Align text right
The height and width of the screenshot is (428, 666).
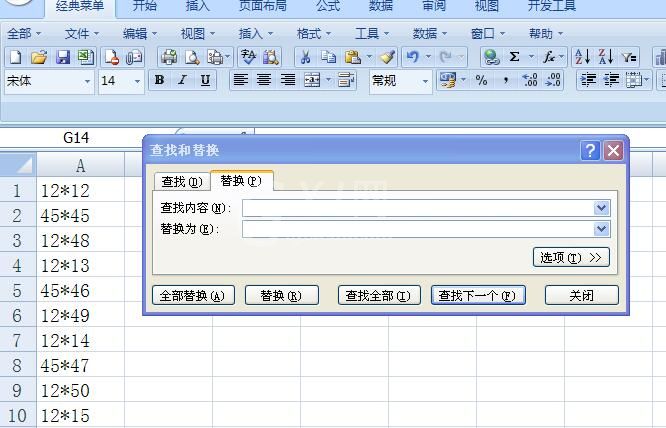point(288,80)
